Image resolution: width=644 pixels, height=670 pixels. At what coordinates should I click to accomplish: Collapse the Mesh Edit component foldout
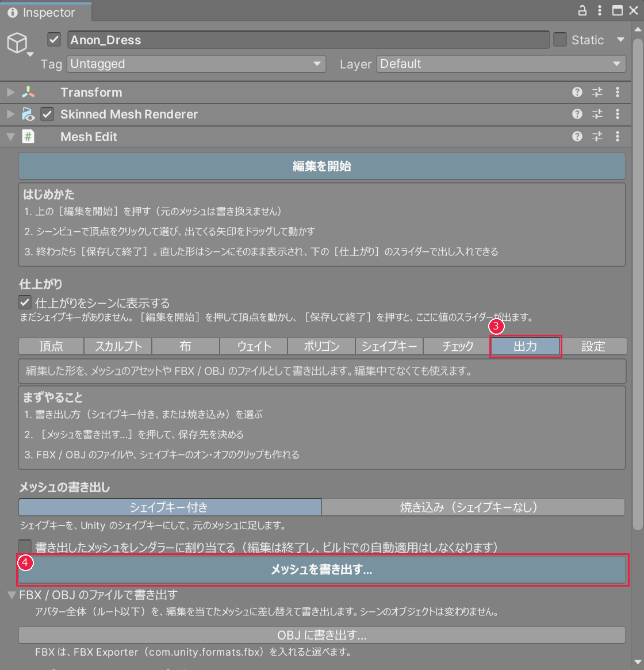[x=11, y=137]
